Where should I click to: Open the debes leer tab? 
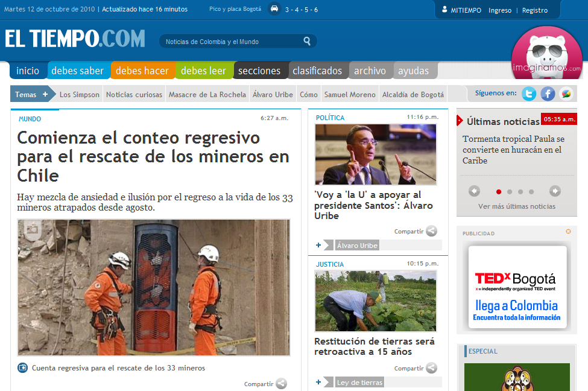204,71
